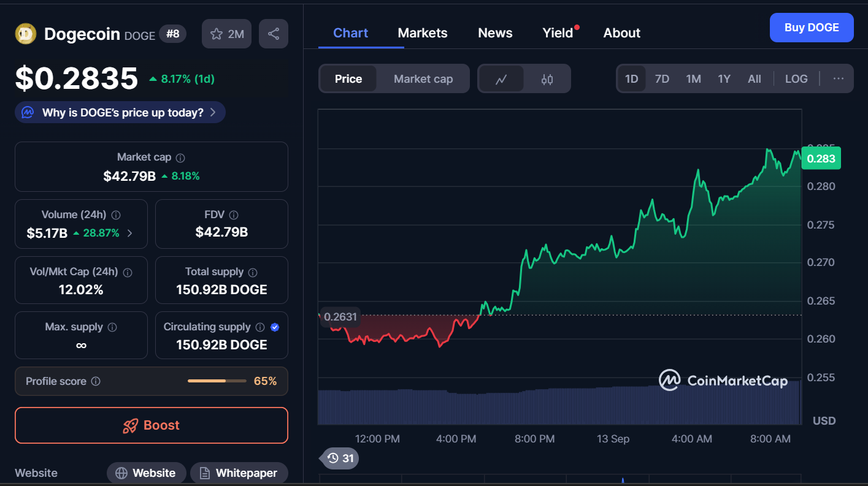
Task: Click the history clock badge showing 31
Action: 340,458
